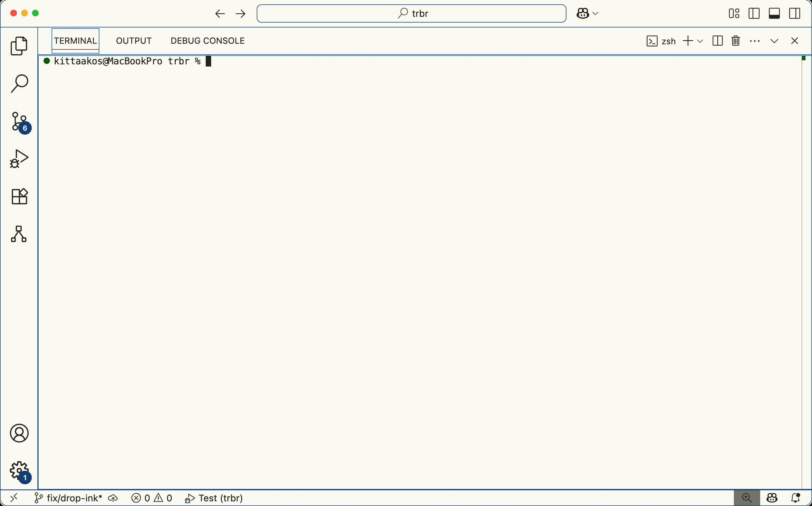Open the Accounts icon in activity bar
This screenshot has height=506, width=812.
point(19,433)
